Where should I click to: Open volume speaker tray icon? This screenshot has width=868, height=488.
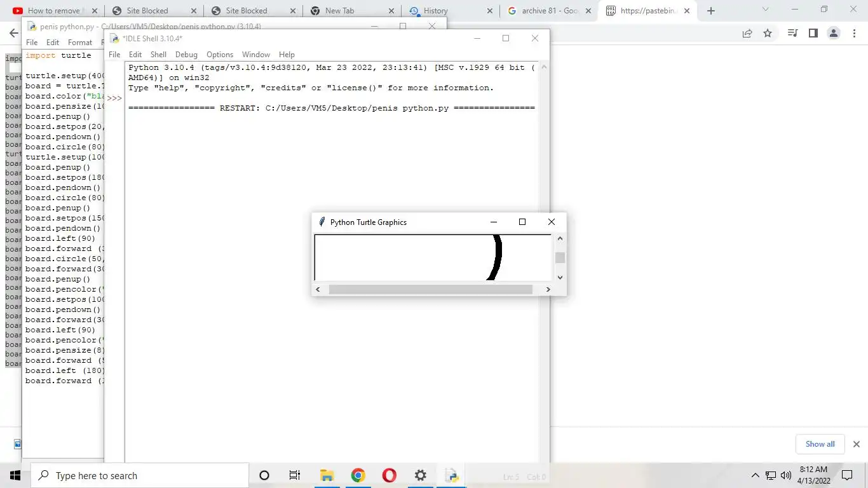point(786,475)
